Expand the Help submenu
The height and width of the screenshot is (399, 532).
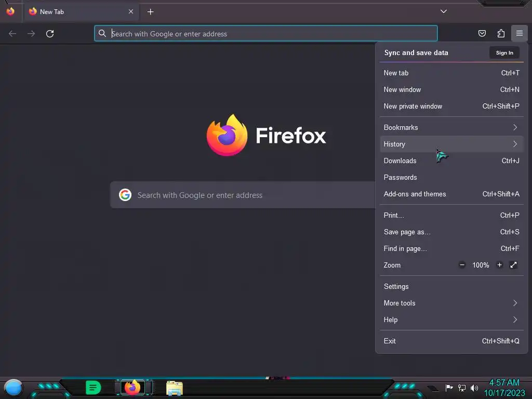(451, 320)
